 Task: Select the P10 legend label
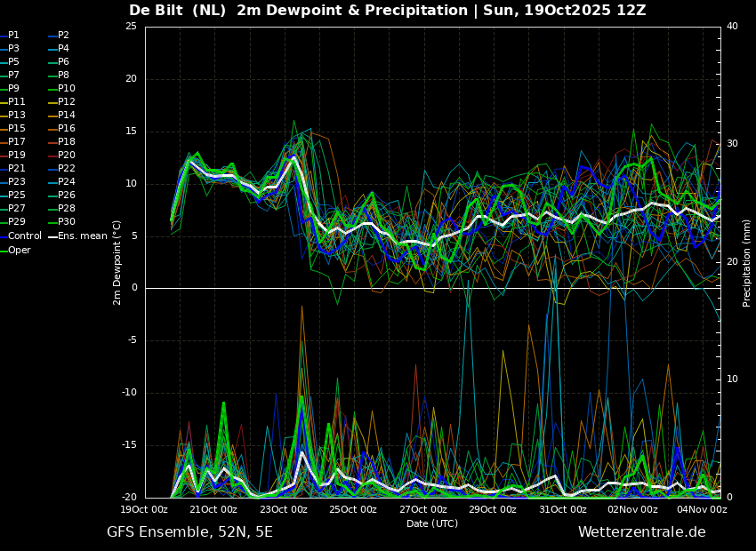point(67,88)
